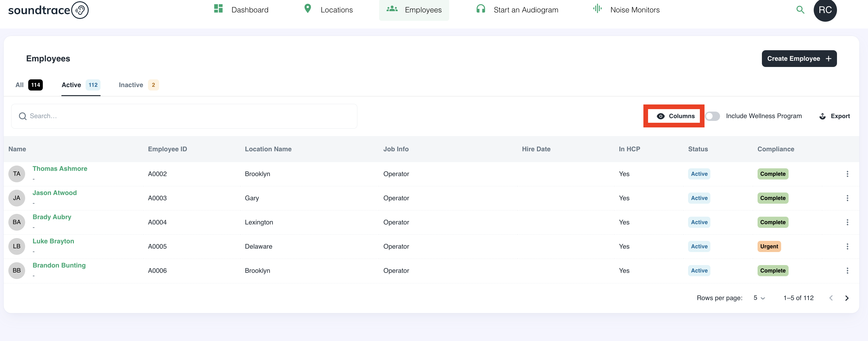Open Jason Atwood's employee profile link
This screenshot has height=341, width=868.
(55, 193)
